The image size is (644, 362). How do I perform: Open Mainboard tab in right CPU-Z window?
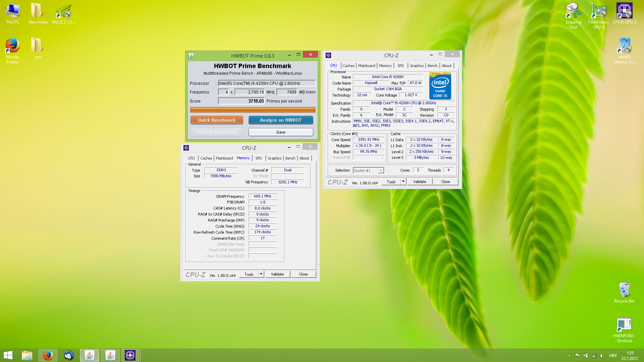tap(367, 66)
